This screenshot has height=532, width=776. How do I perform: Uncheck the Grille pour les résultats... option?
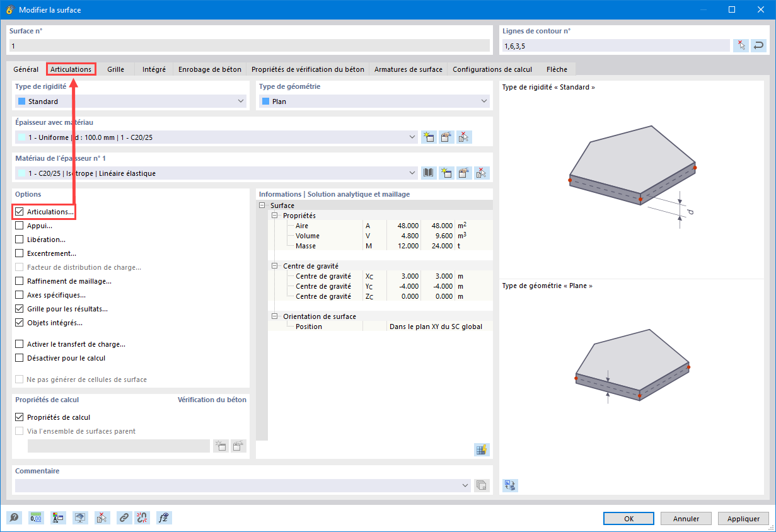[x=20, y=309]
